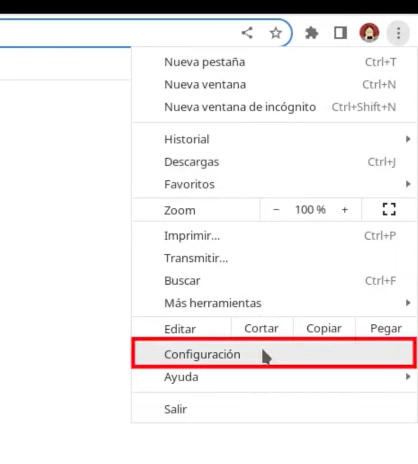This screenshot has width=418, height=464.
Task: Select Nueva ventana
Action: 274,85
